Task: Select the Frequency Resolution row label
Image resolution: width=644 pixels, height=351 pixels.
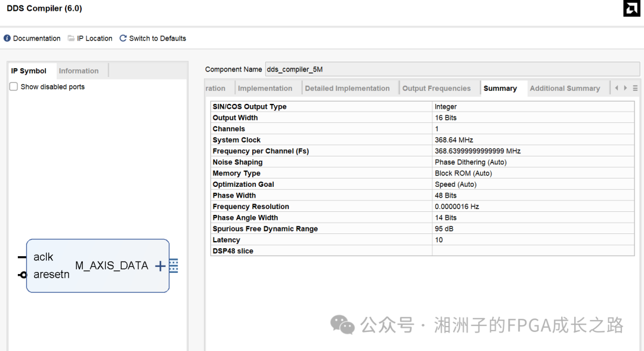Action: point(251,207)
